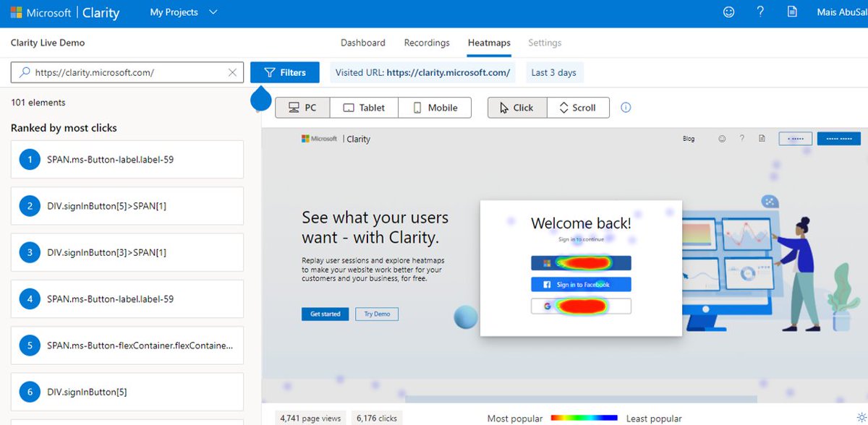Click the teardrop marker under Filters

260,99
